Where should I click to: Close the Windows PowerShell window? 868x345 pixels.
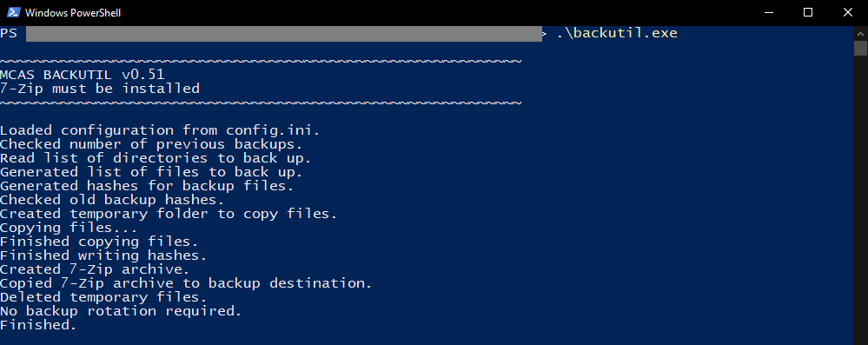(x=847, y=12)
